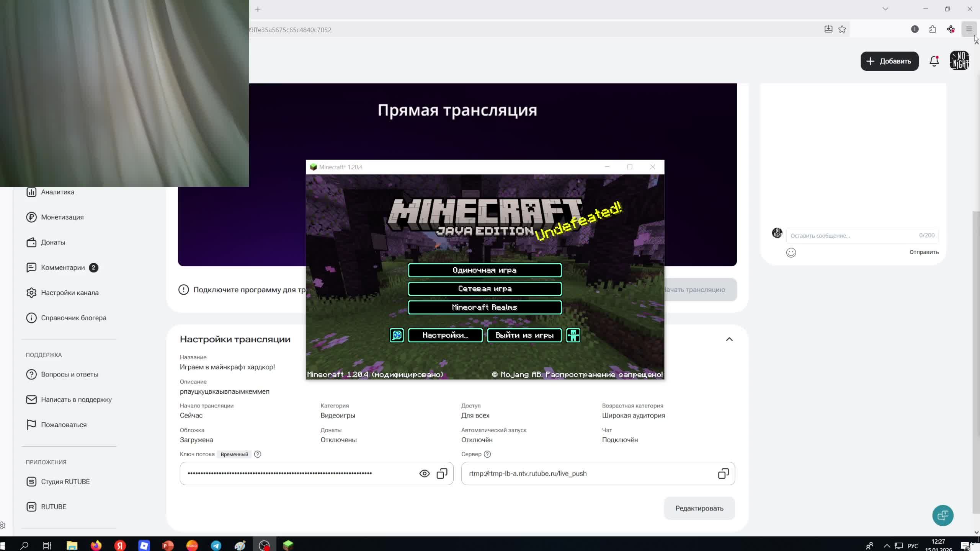Copy the stream key to clipboard
The height and width of the screenshot is (551, 980).
442,473
